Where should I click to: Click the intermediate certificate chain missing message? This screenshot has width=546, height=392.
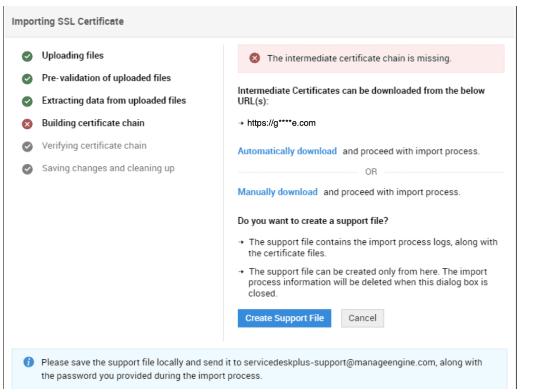click(359, 58)
